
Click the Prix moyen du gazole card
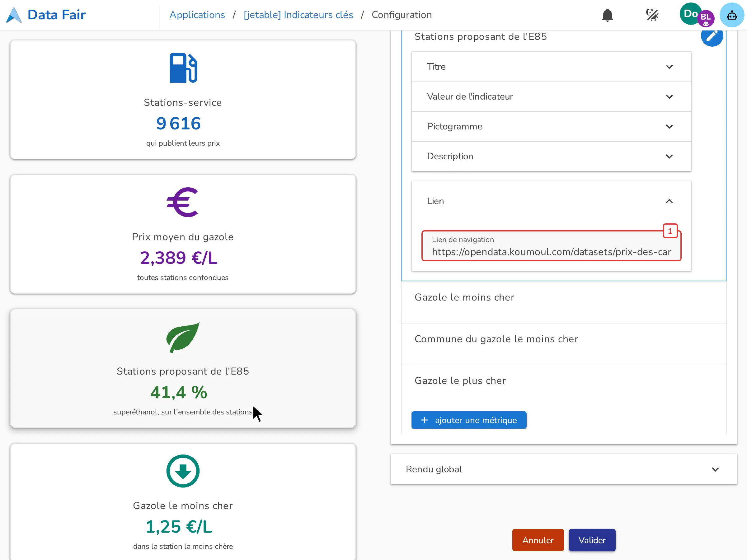[x=183, y=234]
